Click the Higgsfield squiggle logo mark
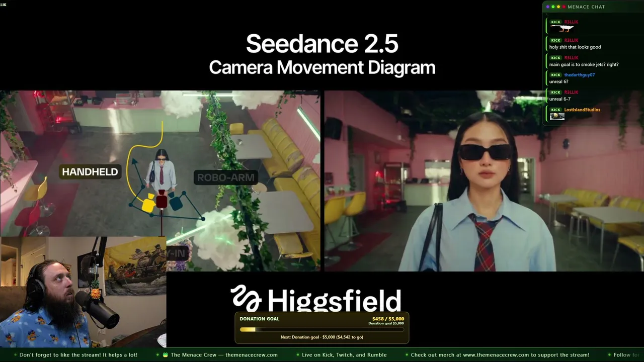Image resolution: width=644 pixels, height=362 pixels. click(x=246, y=298)
